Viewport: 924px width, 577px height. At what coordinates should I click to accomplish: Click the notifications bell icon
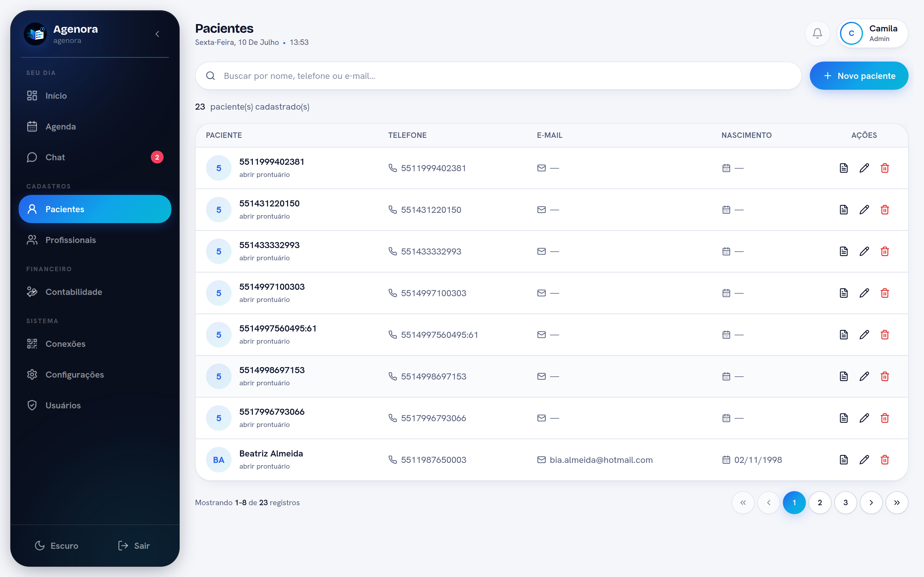coord(817,34)
